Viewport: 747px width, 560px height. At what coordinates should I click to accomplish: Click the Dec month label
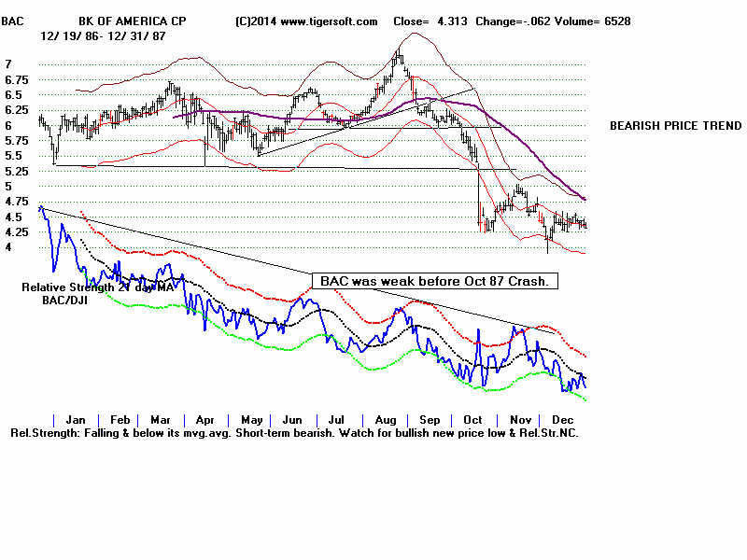pos(563,420)
